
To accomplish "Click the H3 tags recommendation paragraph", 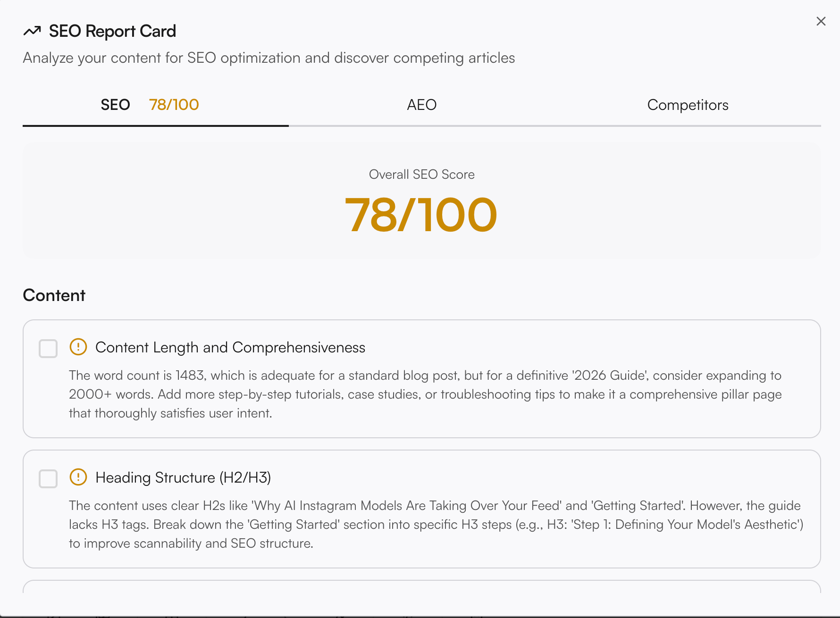I will click(436, 525).
